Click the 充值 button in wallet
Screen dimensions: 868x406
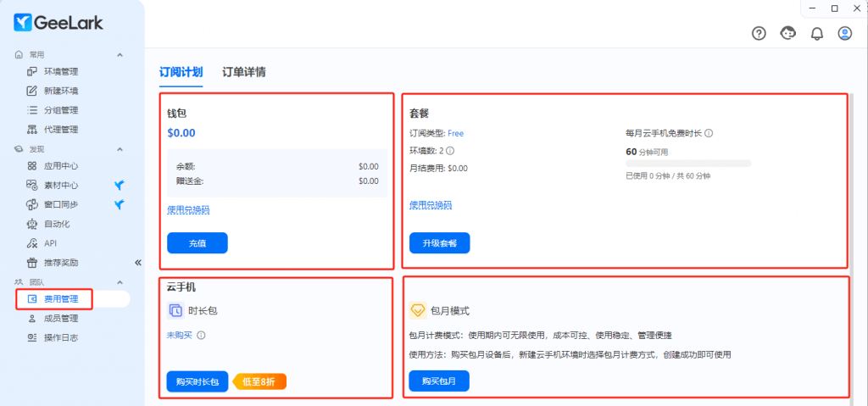click(197, 243)
